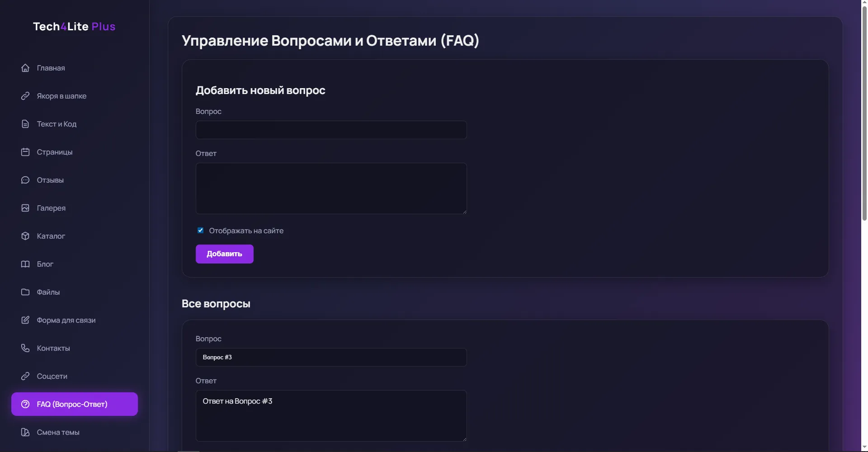Click the box icon next to Каталог
The image size is (868, 452).
pyautogui.click(x=25, y=236)
